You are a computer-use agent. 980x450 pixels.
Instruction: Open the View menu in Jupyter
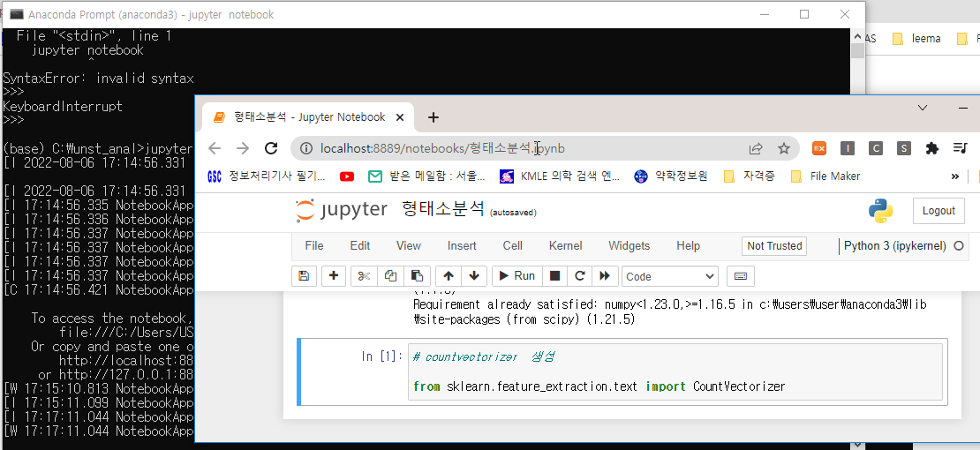(408, 245)
